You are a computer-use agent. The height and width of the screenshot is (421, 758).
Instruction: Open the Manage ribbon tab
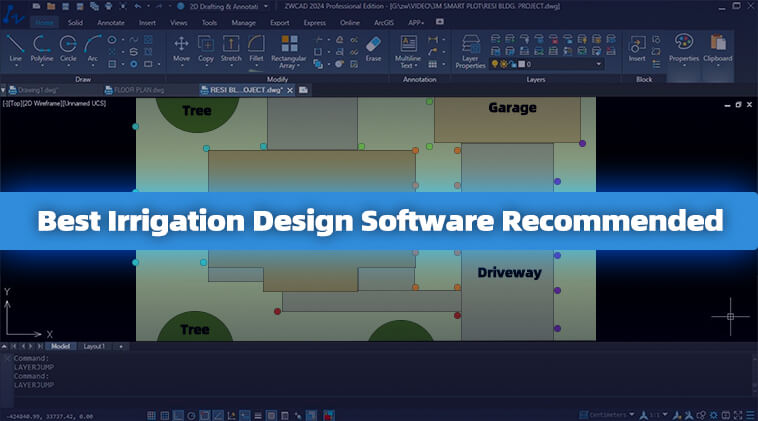tap(243, 22)
